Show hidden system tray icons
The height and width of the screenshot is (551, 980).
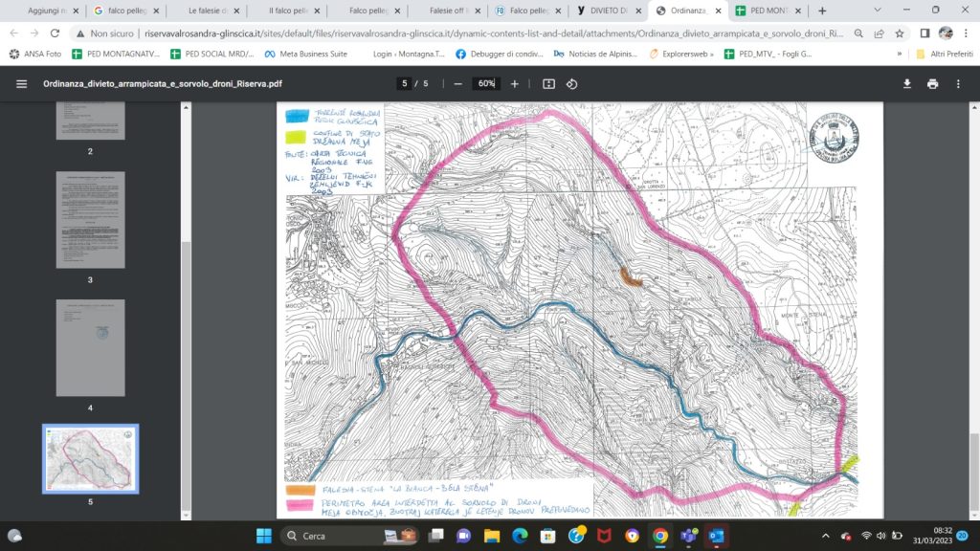(x=826, y=535)
